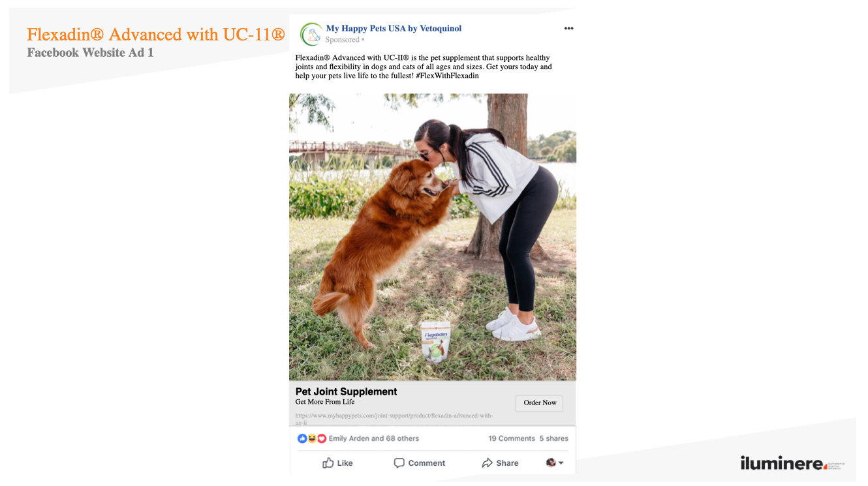This screenshot has height=486, width=868.
Task: Open My Happy Pets USA by Vetoquinol page
Action: 394,29
